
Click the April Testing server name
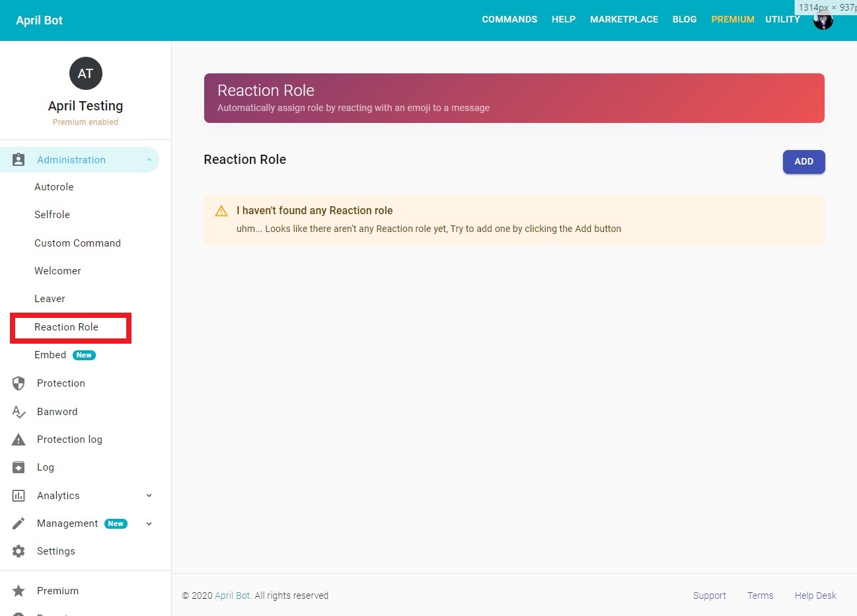tap(86, 106)
